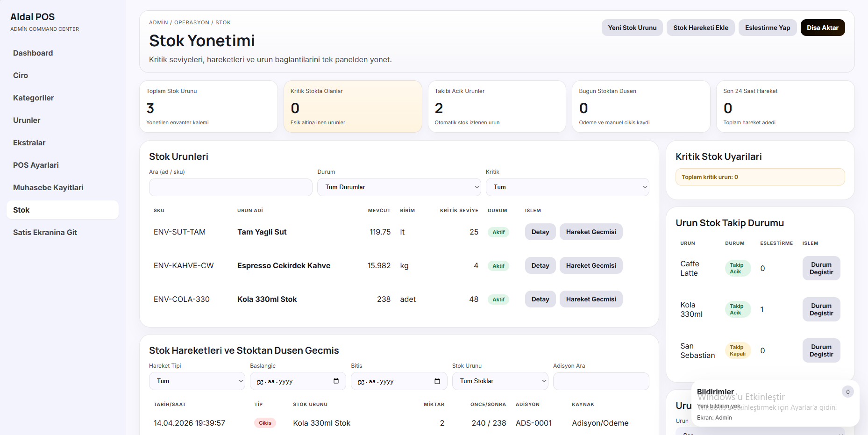Open the Hareket Tipi dropdown
Viewport: 868px width, 435px height.
[197, 381]
